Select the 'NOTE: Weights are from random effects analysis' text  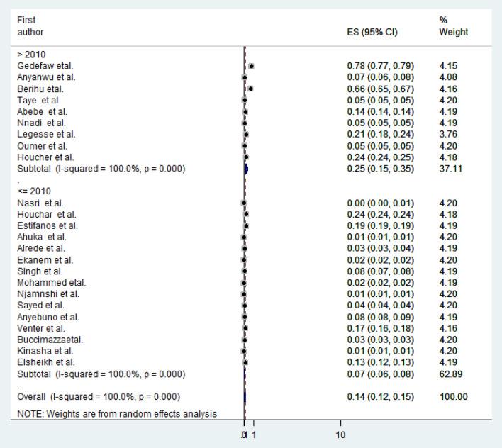[117, 414]
